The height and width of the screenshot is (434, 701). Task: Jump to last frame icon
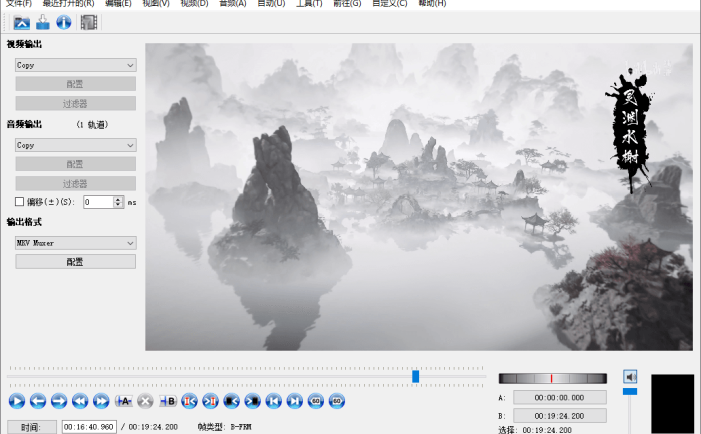[295, 401]
